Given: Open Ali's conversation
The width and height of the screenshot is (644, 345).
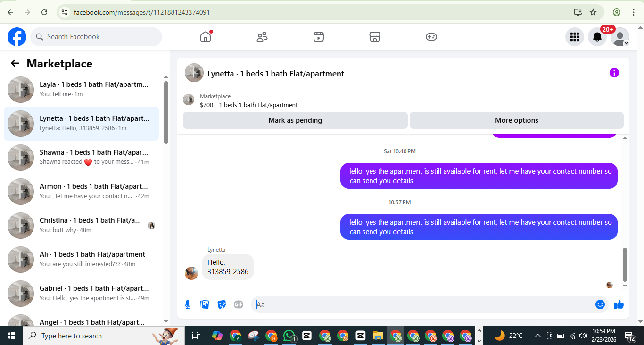Looking at the screenshot, I should 81,260.
